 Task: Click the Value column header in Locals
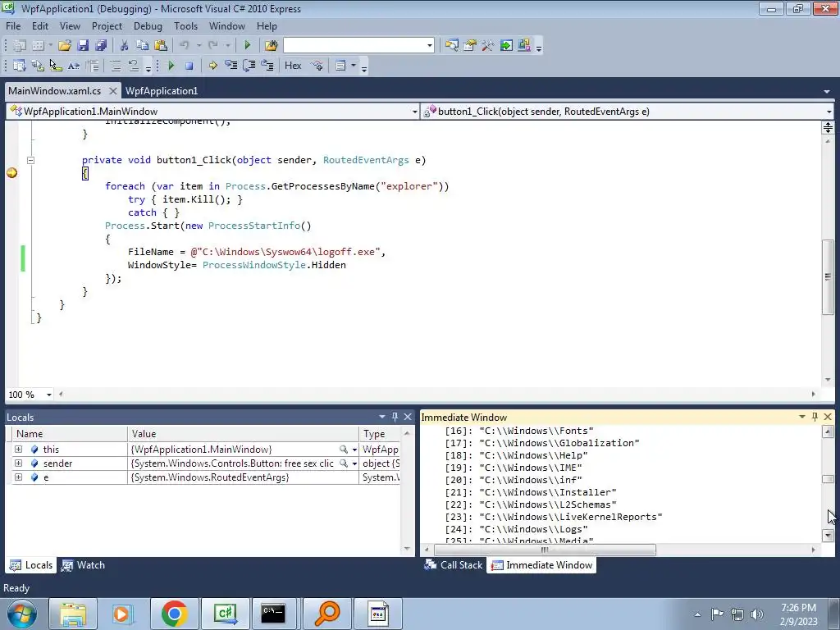(243, 434)
